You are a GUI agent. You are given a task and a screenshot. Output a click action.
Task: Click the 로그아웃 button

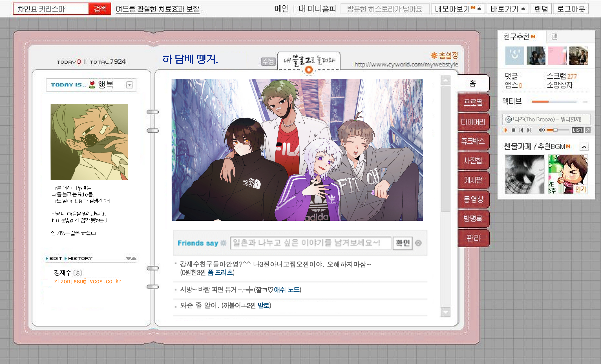coord(571,9)
